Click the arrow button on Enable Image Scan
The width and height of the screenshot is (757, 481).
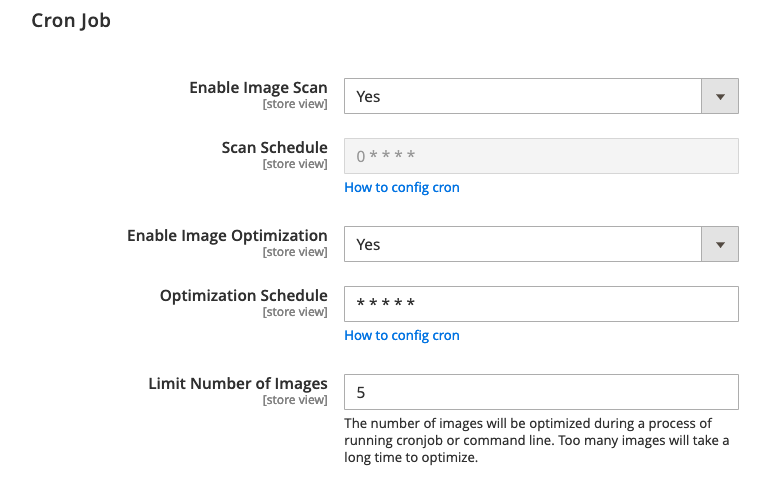720,97
